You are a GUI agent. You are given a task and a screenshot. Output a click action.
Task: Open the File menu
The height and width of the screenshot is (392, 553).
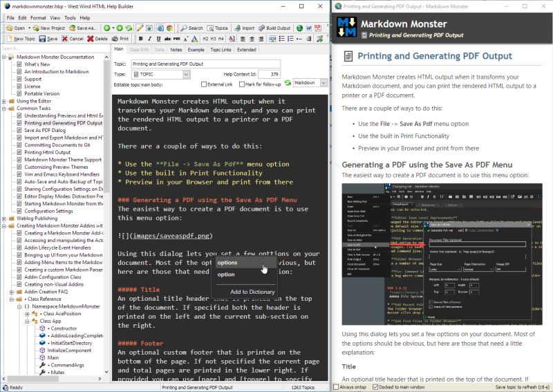(x=10, y=18)
